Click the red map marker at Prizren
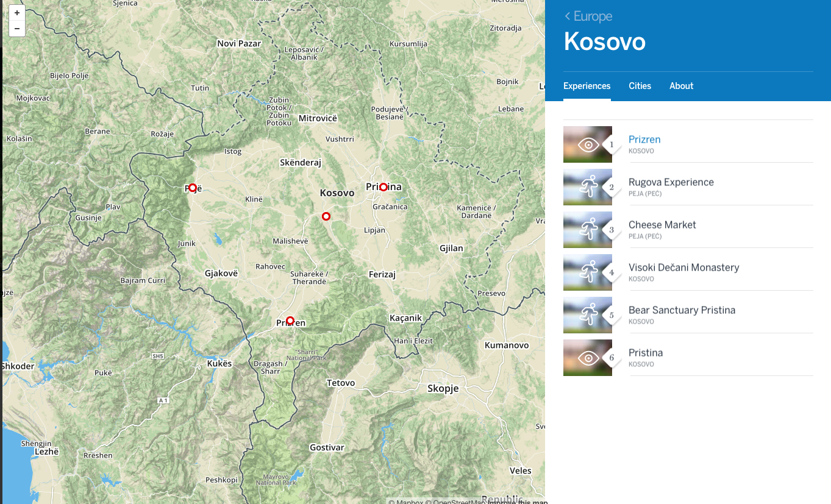This screenshot has width=831, height=504. 290,321
